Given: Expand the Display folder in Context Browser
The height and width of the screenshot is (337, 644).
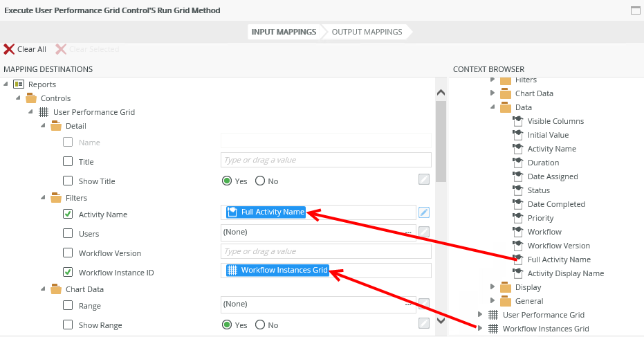Looking at the screenshot, I should coord(493,287).
